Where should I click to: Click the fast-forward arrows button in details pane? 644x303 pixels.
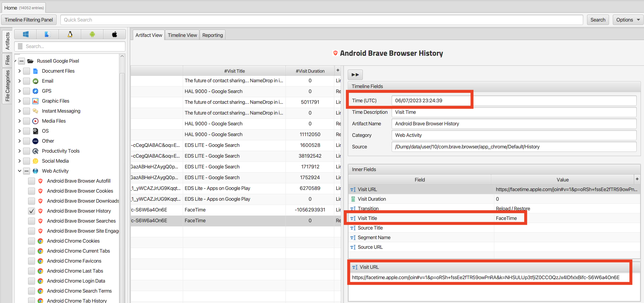pyautogui.click(x=355, y=75)
